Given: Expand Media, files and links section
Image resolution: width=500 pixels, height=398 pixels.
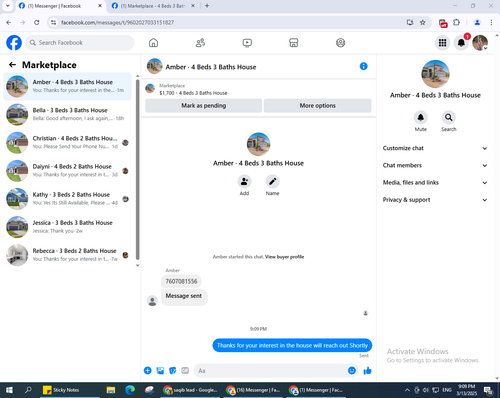Looking at the screenshot, I should pos(435,182).
